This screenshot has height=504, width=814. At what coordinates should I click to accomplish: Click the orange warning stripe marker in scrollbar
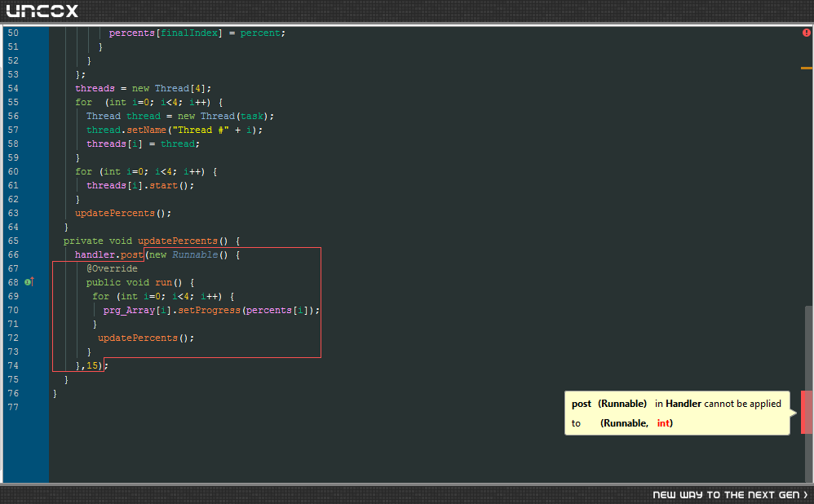(806, 68)
